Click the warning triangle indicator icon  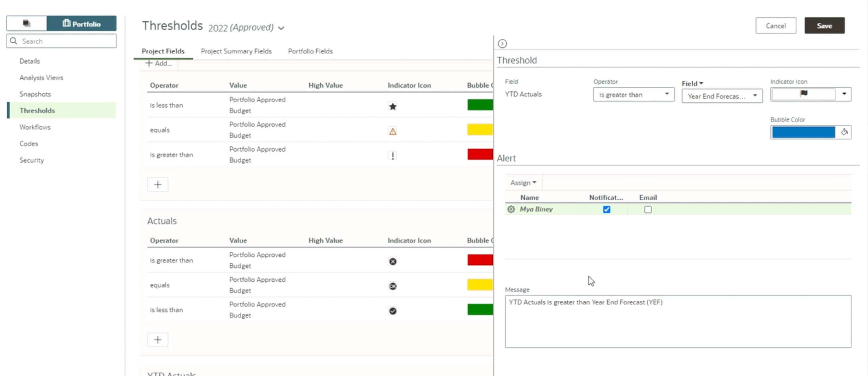(x=392, y=131)
